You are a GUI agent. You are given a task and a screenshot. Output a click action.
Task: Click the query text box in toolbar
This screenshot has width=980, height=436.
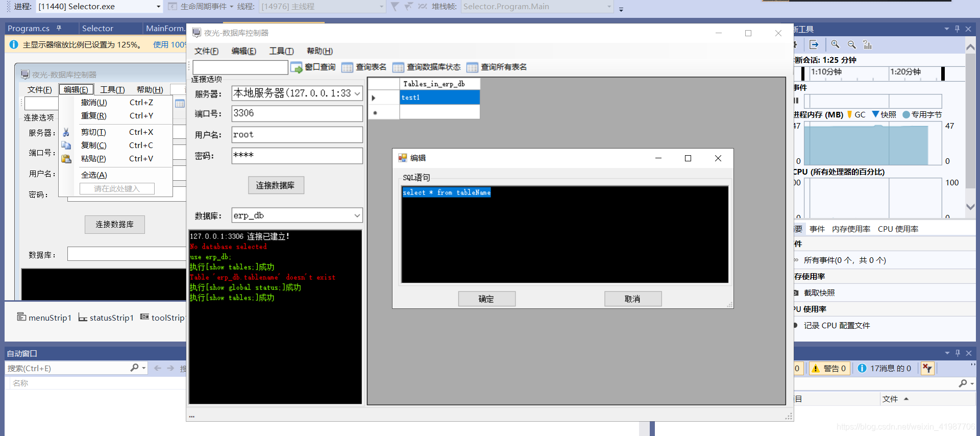[240, 67]
